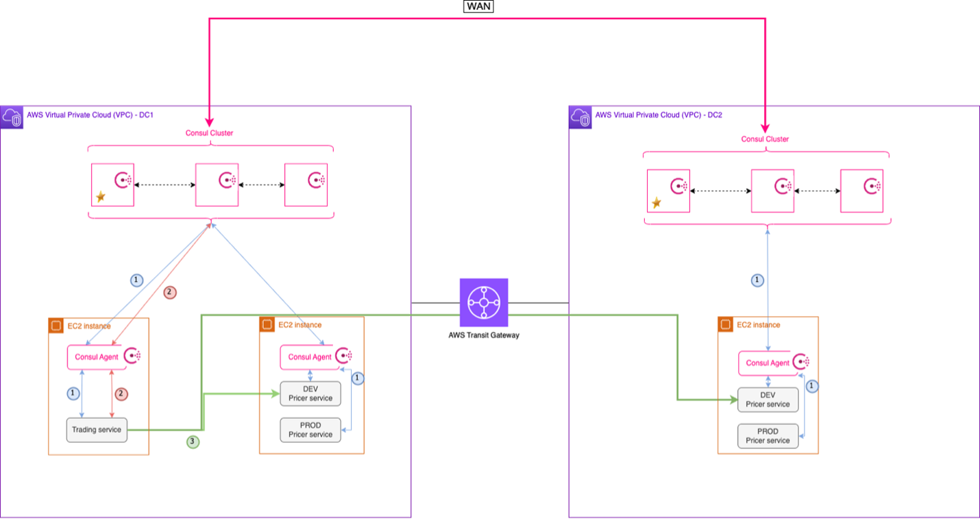The image size is (980, 521).
Task: Click the blue numbered marker 1 near Trading service
Action: click(72, 393)
